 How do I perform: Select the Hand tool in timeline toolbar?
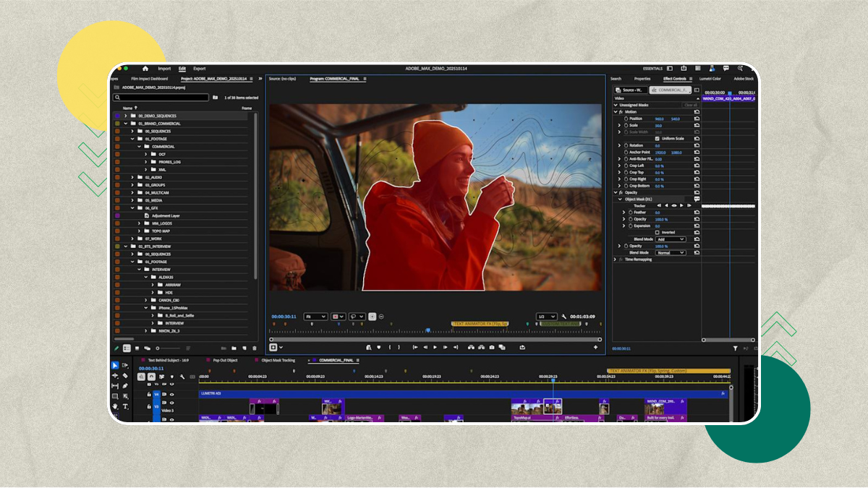point(115,406)
